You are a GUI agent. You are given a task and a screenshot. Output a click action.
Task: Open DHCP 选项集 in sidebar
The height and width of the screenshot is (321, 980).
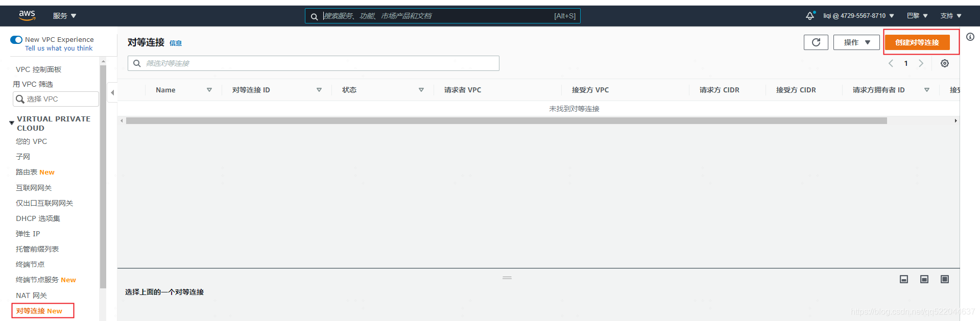(38, 218)
